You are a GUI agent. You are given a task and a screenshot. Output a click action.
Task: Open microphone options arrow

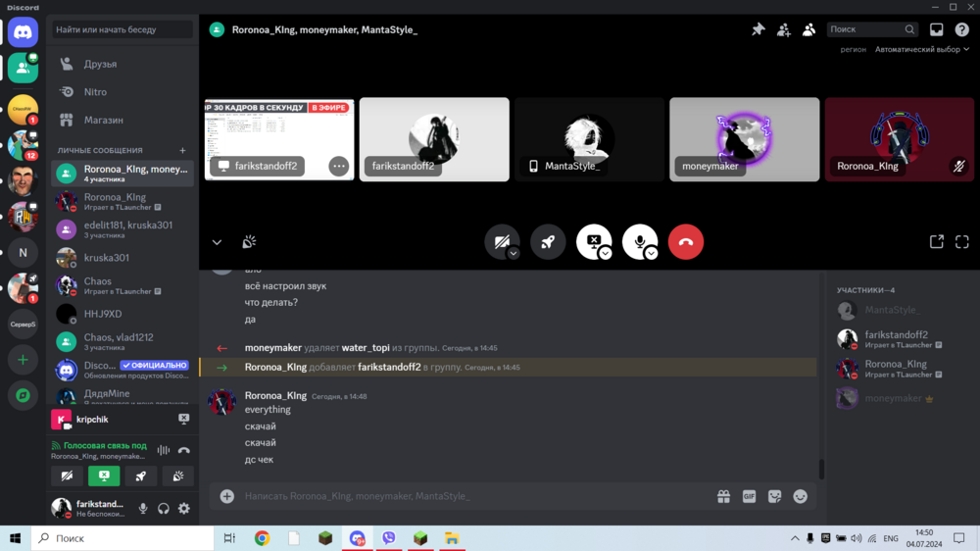[x=652, y=253]
